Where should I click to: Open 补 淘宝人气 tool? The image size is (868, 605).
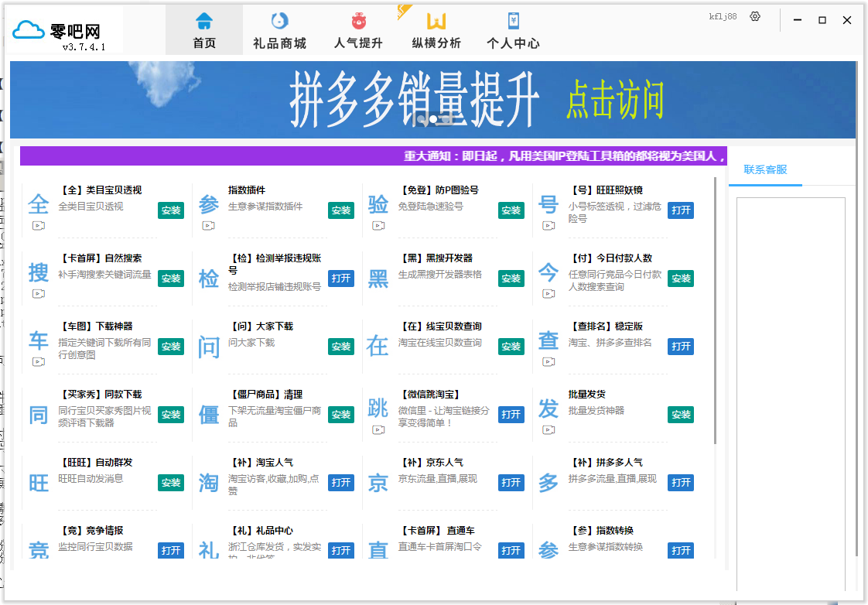click(341, 483)
